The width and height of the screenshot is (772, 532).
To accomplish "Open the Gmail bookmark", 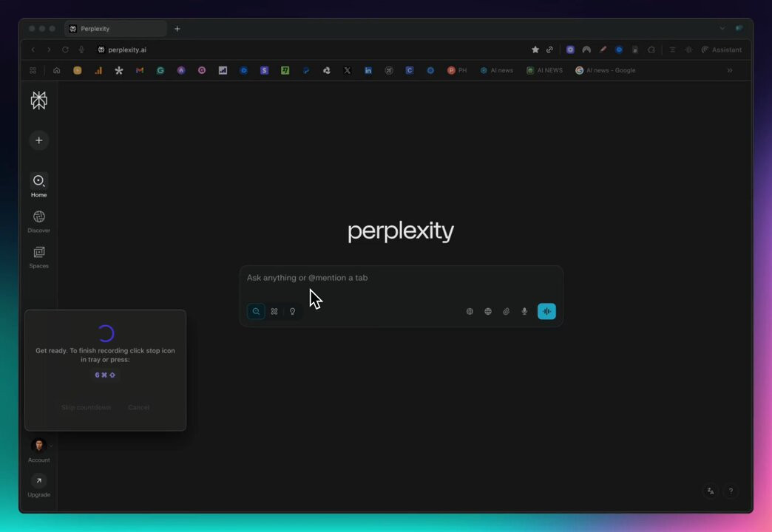I will click(140, 70).
